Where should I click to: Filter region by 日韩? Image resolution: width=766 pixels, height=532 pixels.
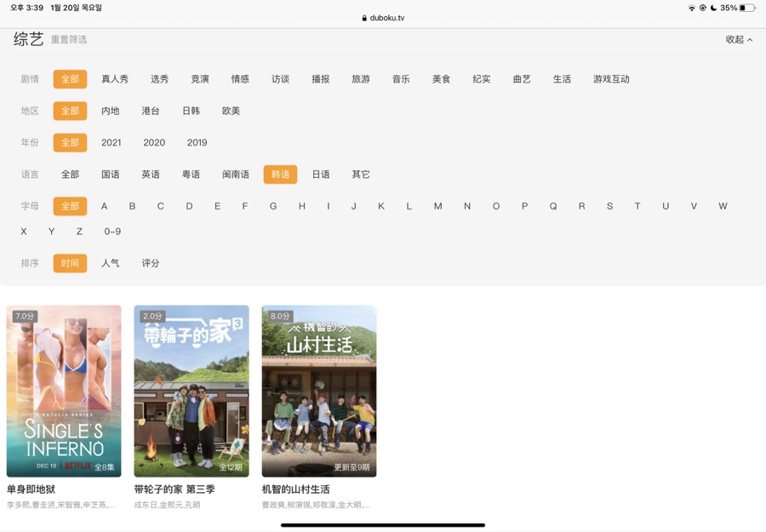tap(191, 111)
